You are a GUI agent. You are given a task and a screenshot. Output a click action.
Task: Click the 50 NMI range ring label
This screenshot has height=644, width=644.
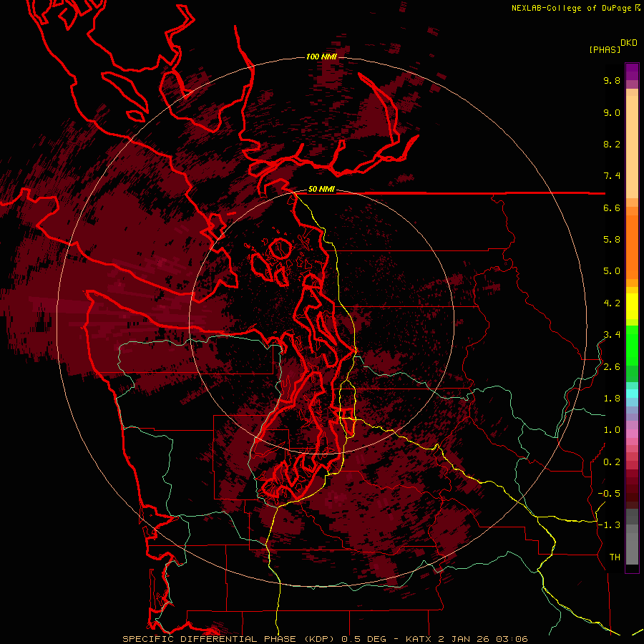(x=321, y=190)
